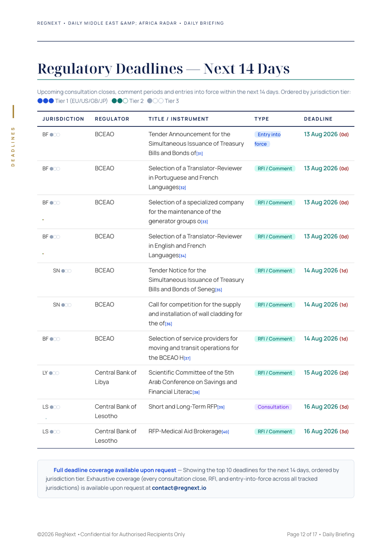Click tier dots in Tender Announcement row

(x=55, y=135)
